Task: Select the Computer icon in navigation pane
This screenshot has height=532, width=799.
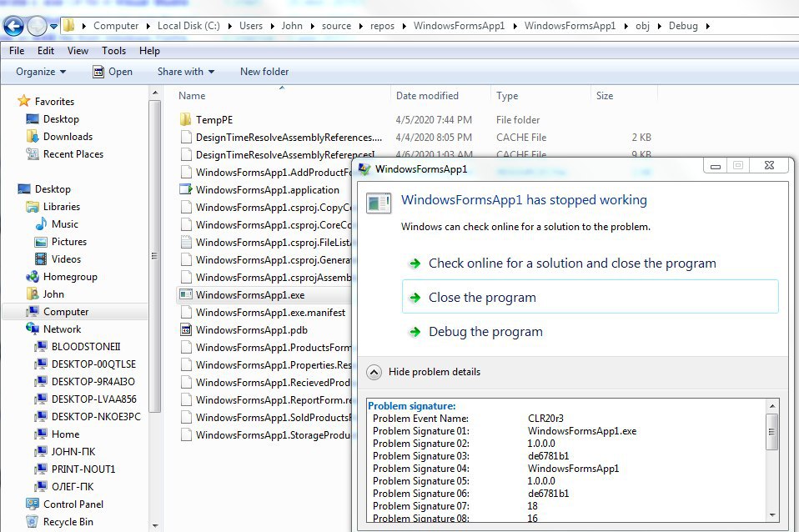Action: pyautogui.click(x=32, y=311)
